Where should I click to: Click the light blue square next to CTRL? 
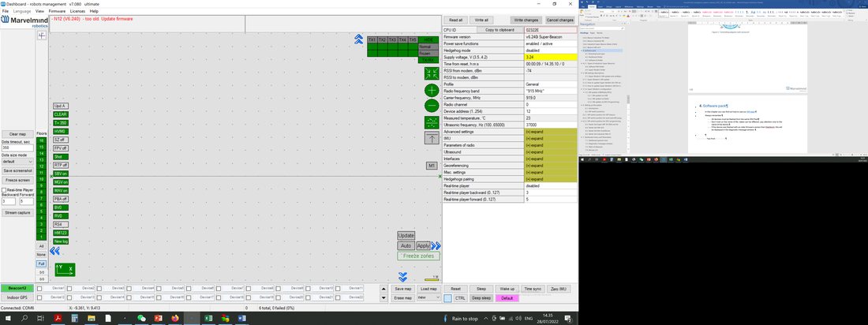447,298
